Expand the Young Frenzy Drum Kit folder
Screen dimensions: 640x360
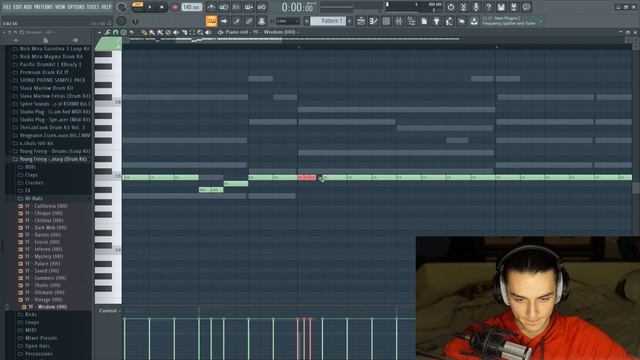(x=50, y=159)
